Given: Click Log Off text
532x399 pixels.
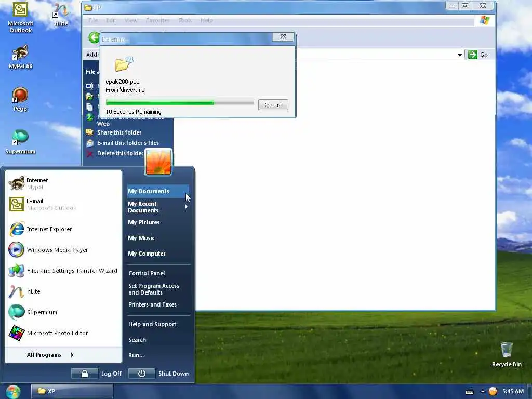Looking at the screenshot, I should coord(111,374).
